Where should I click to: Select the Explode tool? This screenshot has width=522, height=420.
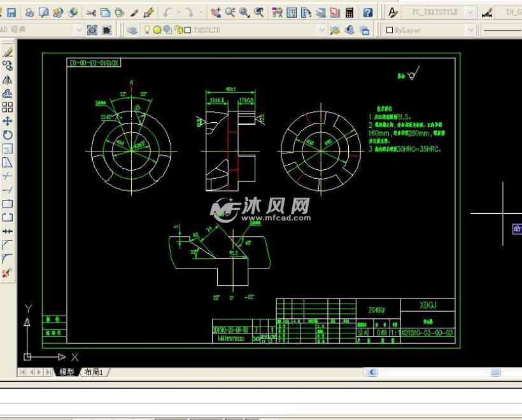(8, 273)
